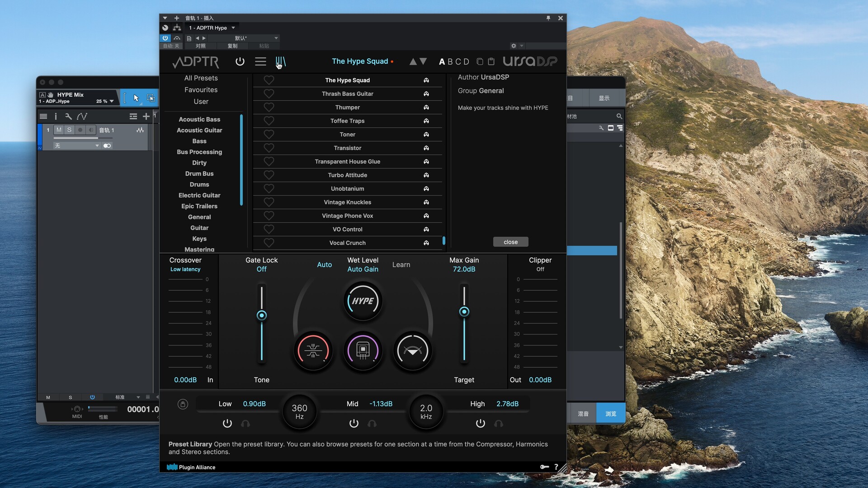Switch to the 混音 tab

583,413
